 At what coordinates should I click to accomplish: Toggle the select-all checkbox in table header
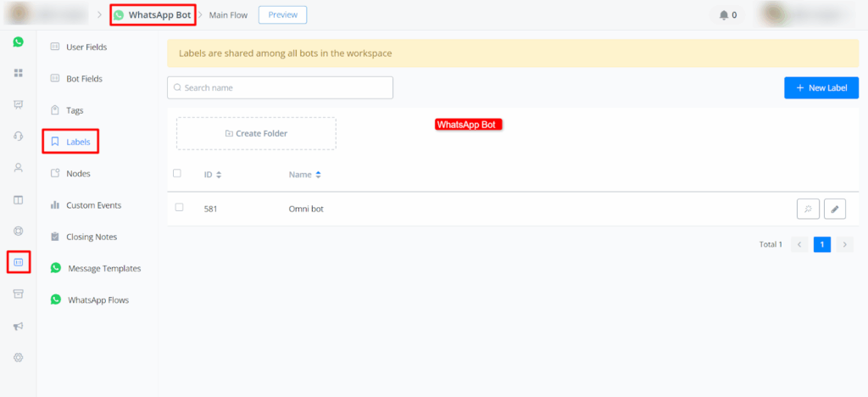177,173
